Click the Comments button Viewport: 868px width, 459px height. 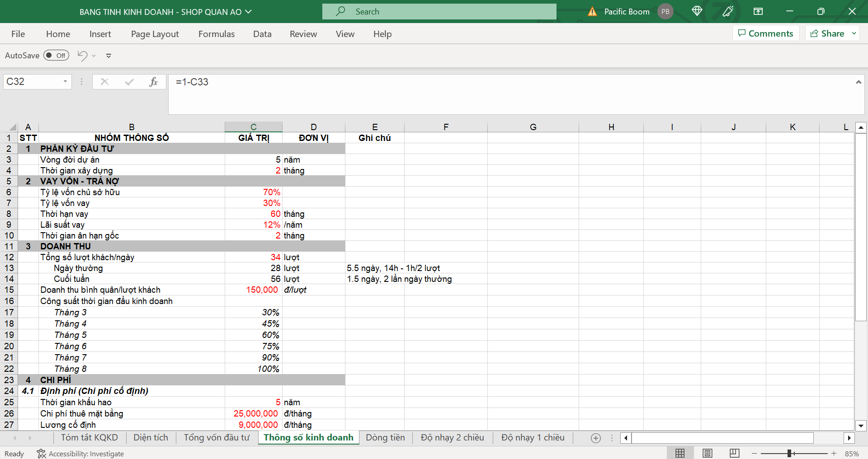pyautogui.click(x=765, y=33)
